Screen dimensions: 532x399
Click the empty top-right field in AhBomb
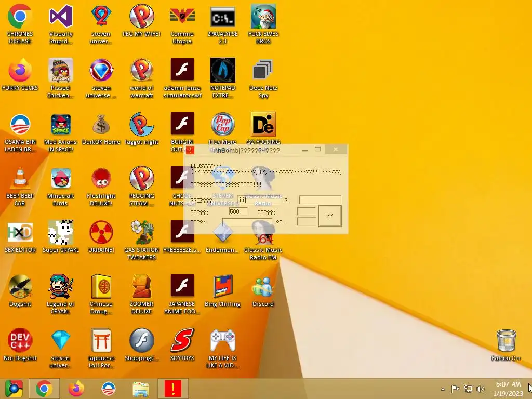(320, 200)
